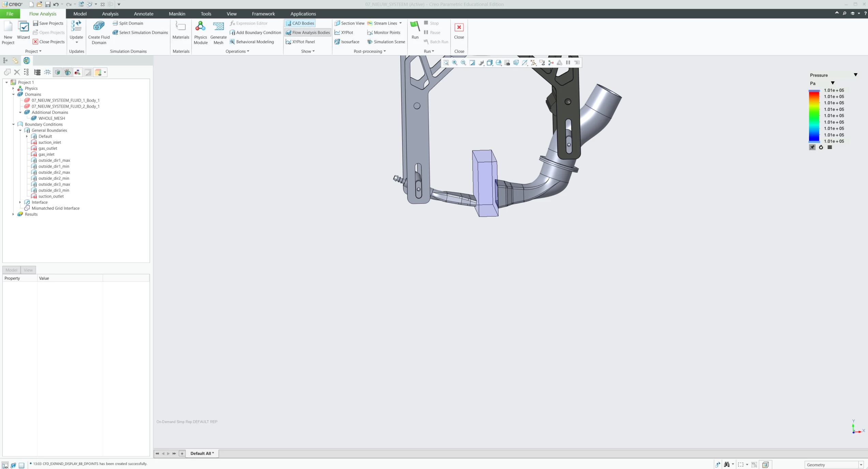Open the File menu
The image size is (868, 469).
pyautogui.click(x=10, y=14)
